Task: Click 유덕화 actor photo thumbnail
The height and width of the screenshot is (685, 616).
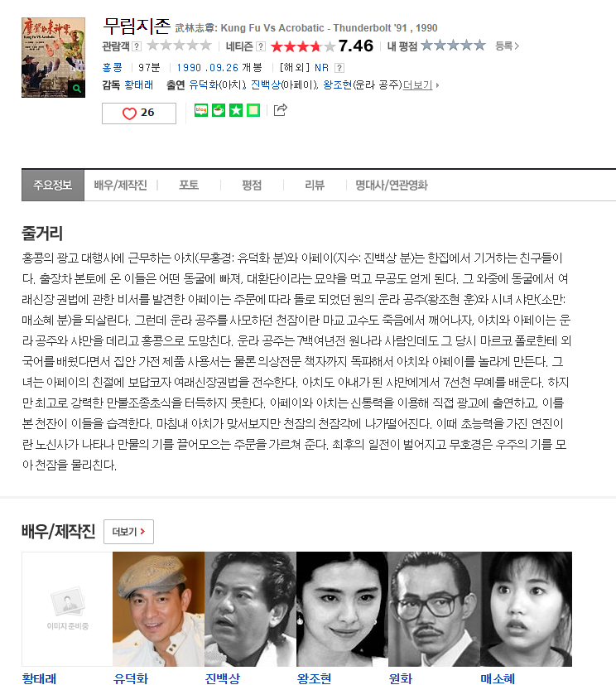Action: 158,609
